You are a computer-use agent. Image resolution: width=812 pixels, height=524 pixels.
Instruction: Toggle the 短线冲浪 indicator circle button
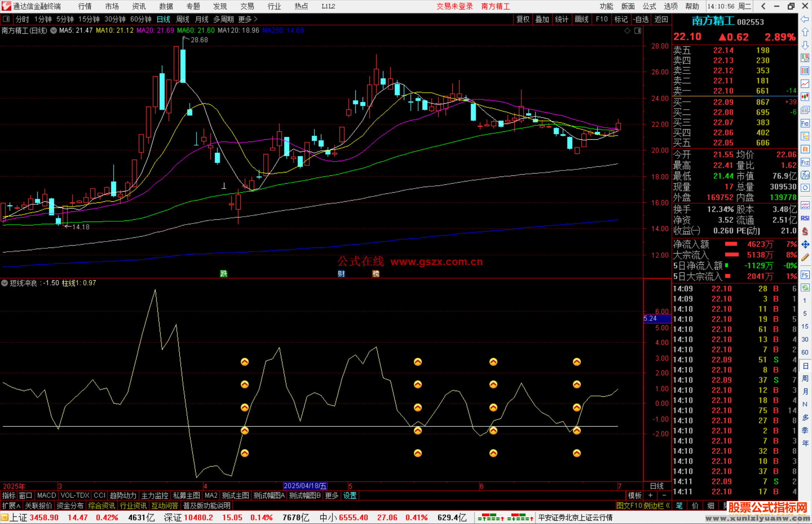click(5, 283)
